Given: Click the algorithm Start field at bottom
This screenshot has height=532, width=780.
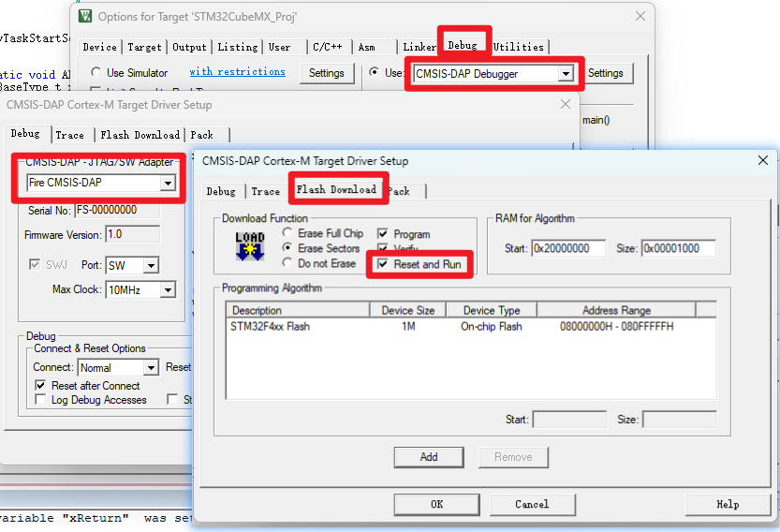Looking at the screenshot, I should [569, 419].
